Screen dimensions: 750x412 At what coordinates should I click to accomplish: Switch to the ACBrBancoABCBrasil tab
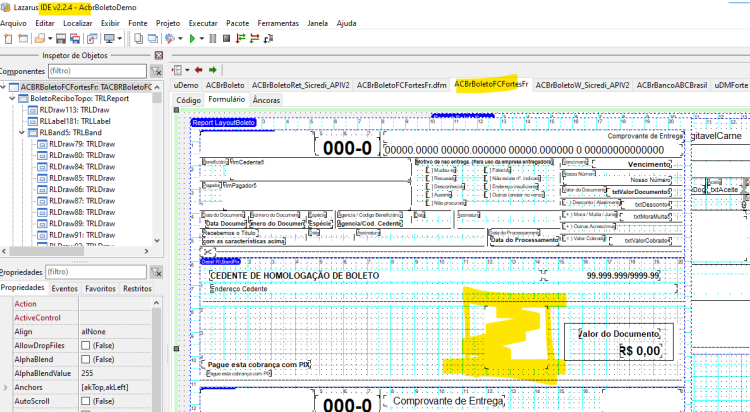(672, 85)
